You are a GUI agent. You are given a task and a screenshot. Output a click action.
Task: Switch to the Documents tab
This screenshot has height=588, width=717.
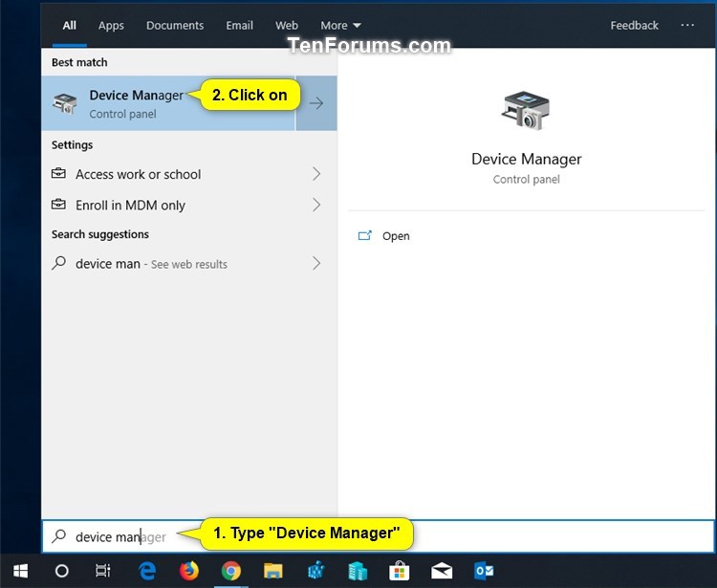coord(175,25)
